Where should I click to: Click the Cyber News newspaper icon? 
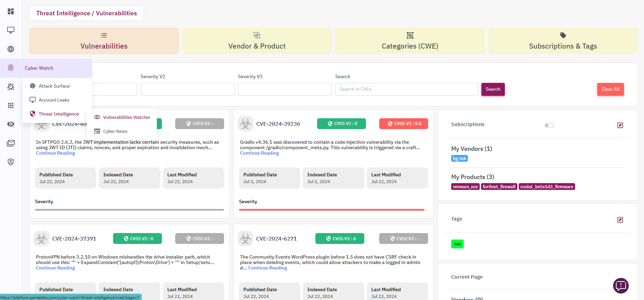(97, 131)
